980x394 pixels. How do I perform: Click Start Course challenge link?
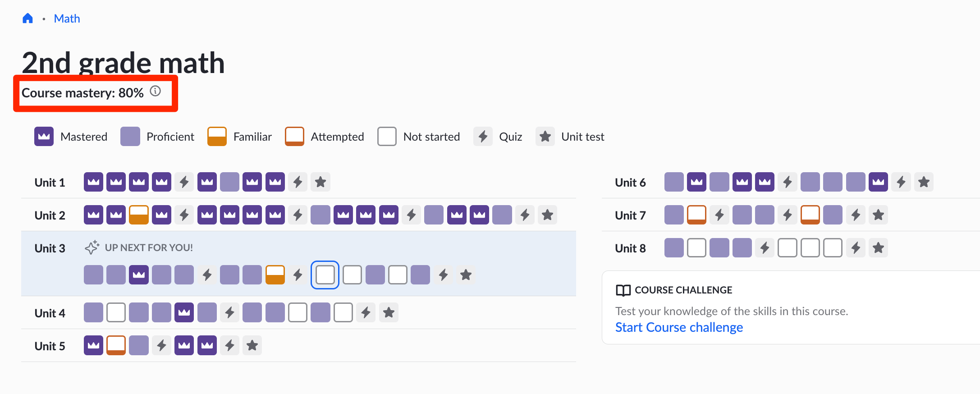tap(679, 327)
